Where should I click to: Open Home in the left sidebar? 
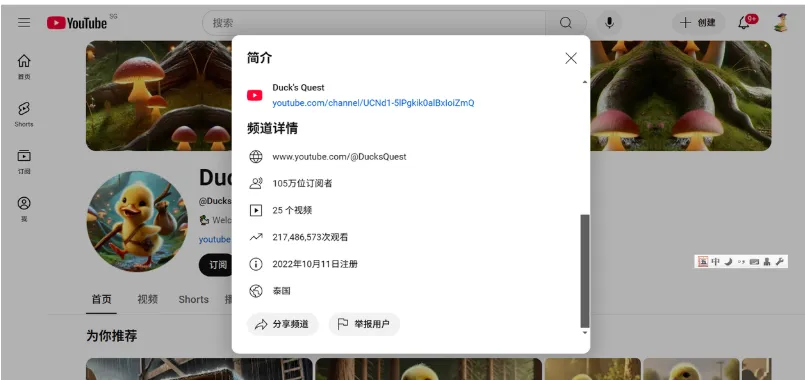[24, 67]
